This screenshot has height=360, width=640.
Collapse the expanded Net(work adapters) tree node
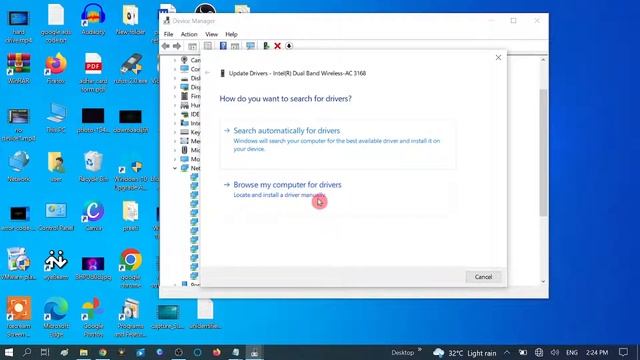(175, 168)
